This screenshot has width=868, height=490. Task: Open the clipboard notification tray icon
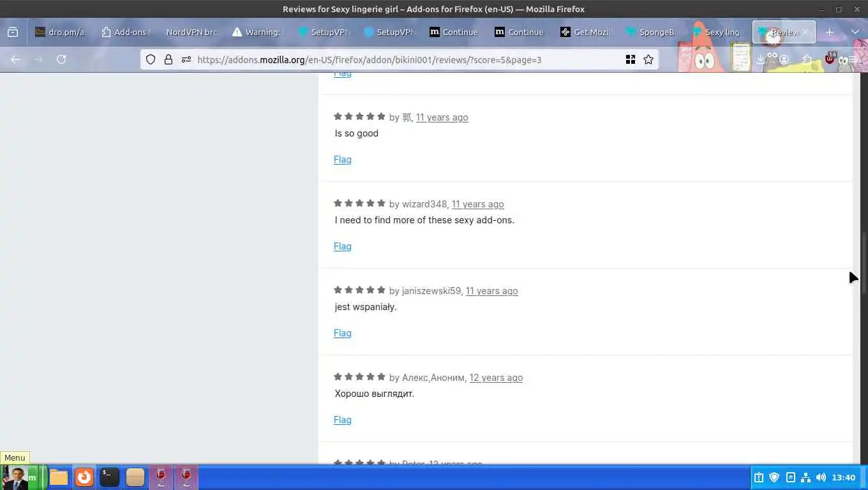click(759, 477)
